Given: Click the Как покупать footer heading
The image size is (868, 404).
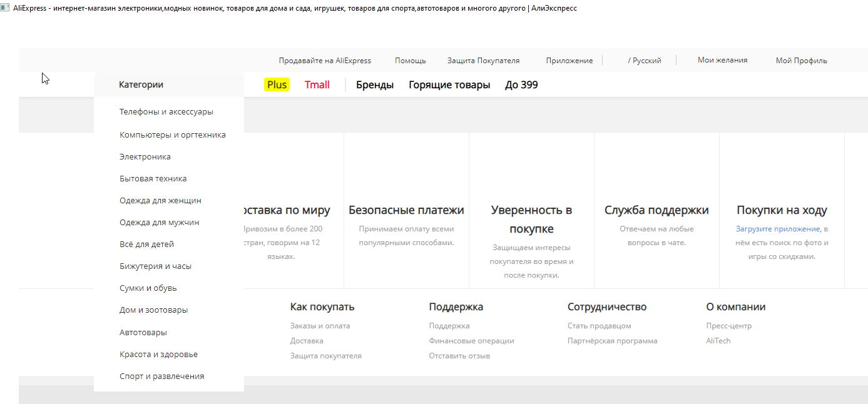Looking at the screenshot, I should click(x=322, y=307).
